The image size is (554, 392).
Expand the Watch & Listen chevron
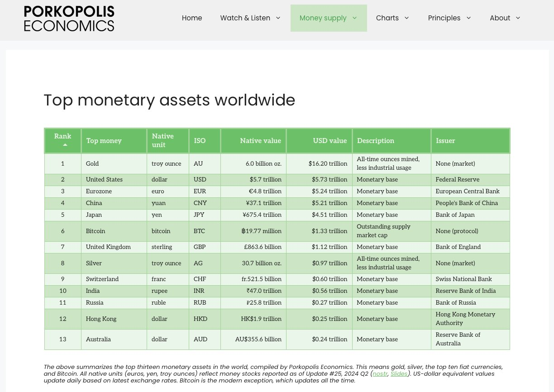click(x=278, y=18)
